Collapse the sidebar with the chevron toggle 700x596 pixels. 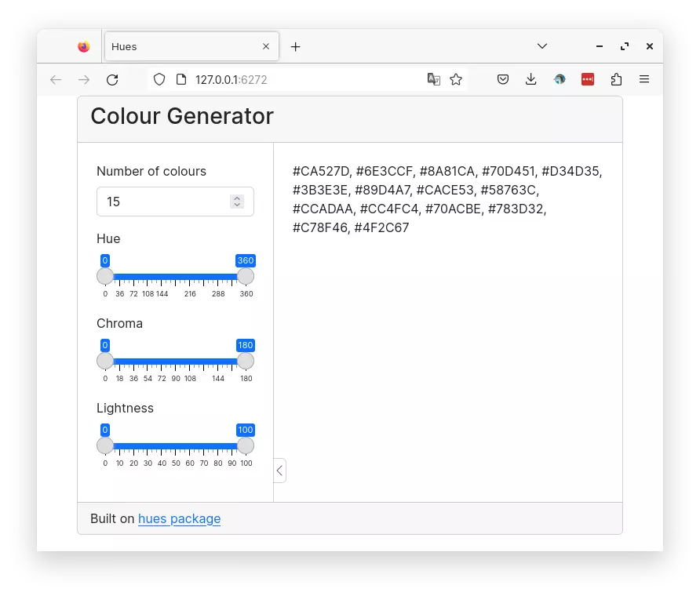coord(279,471)
